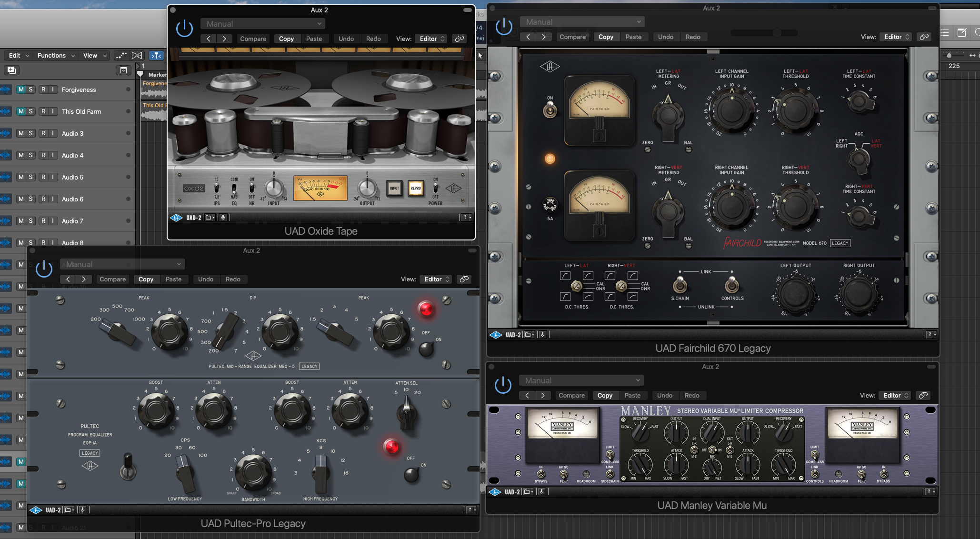980x539 pixels.
Task: Click the link icon in Oxide Tape window
Action: click(x=459, y=39)
